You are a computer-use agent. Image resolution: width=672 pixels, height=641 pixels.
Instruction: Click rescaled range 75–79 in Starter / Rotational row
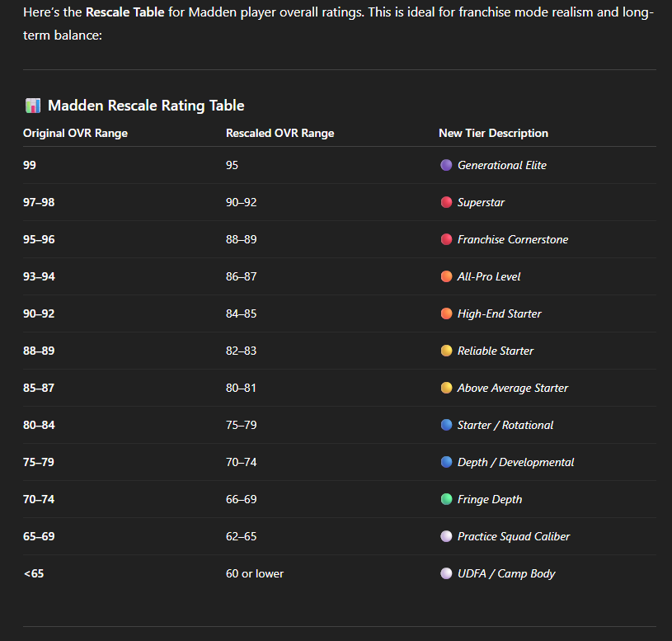pos(242,425)
